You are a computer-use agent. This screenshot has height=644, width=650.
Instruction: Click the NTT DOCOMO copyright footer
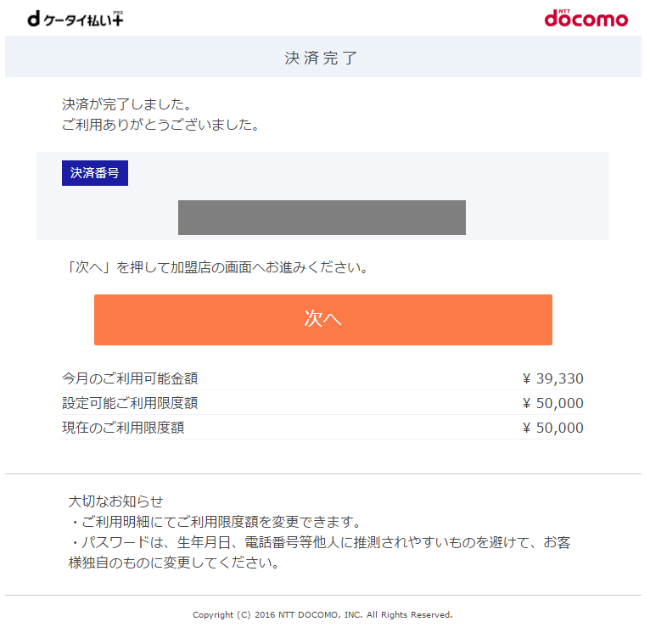(322, 614)
